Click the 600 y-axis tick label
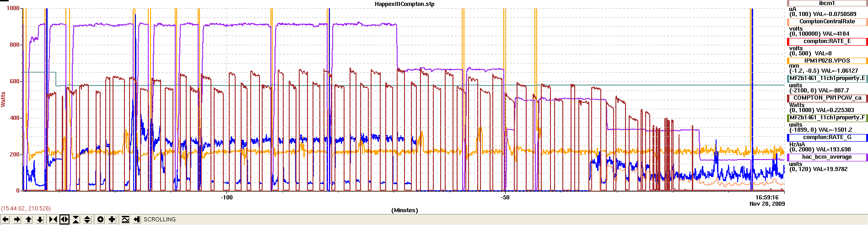868x225 pixels. pos(15,81)
